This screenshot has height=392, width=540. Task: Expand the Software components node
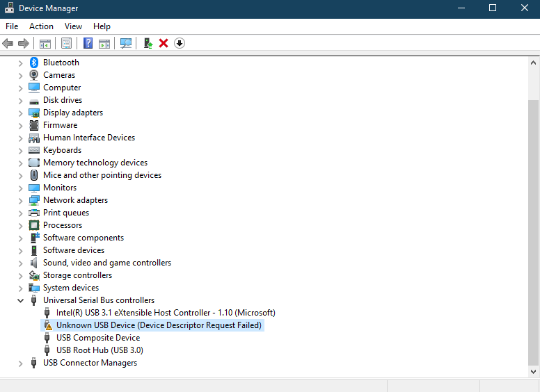coord(20,238)
